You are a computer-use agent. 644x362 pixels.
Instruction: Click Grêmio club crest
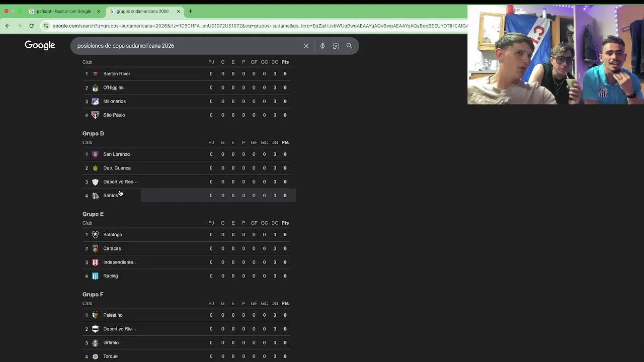click(95, 342)
